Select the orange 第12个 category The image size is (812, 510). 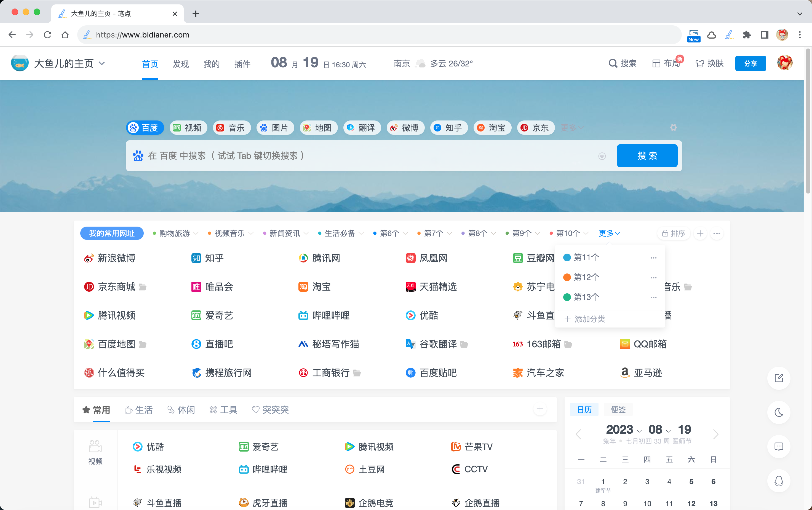(x=581, y=277)
